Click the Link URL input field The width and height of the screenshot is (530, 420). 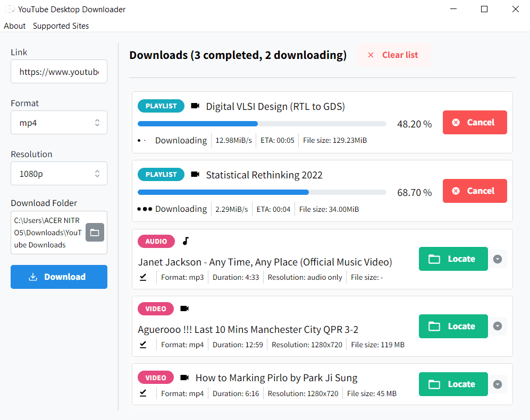[x=59, y=72]
